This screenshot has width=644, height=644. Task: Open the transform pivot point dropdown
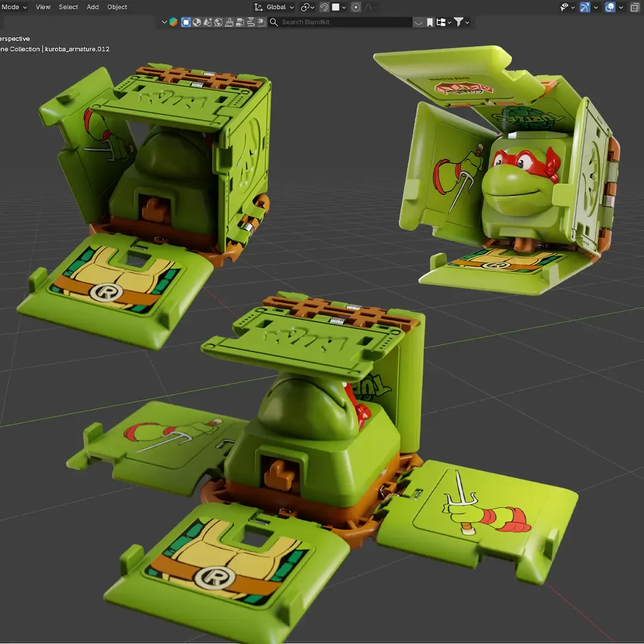[307, 7]
